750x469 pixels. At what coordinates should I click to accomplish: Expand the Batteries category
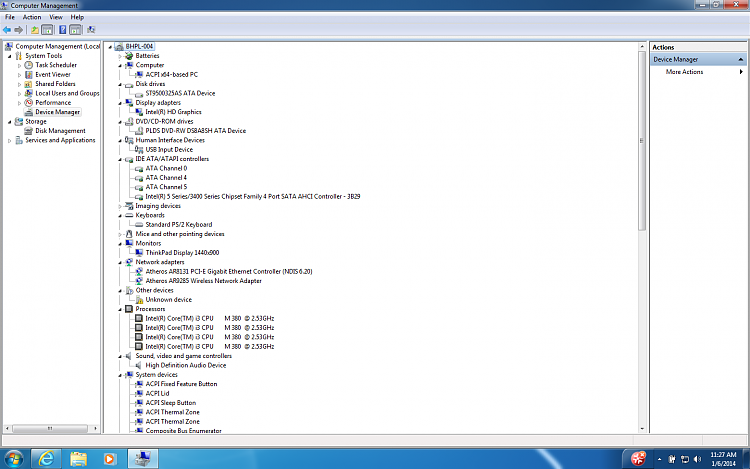(x=120, y=56)
